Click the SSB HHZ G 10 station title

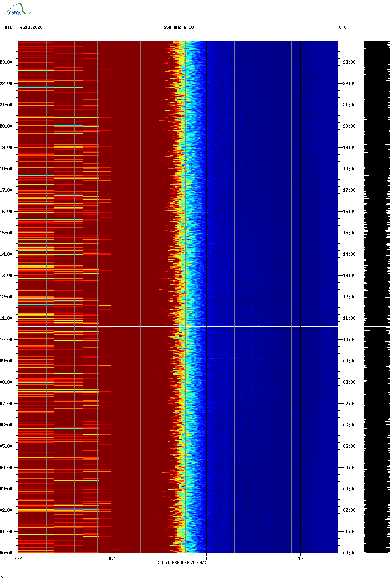click(179, 27)
